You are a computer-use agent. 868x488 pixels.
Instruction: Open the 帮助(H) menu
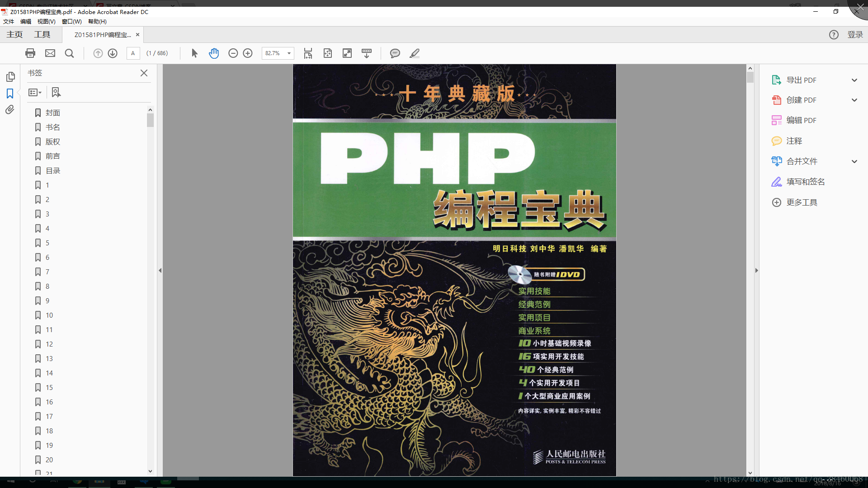coord(97,21)
